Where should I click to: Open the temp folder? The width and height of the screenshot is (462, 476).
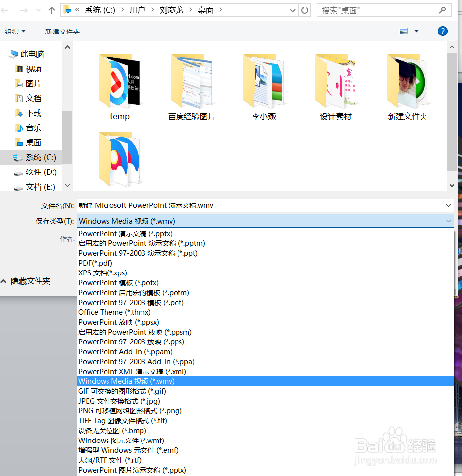(x=120, y=87)
